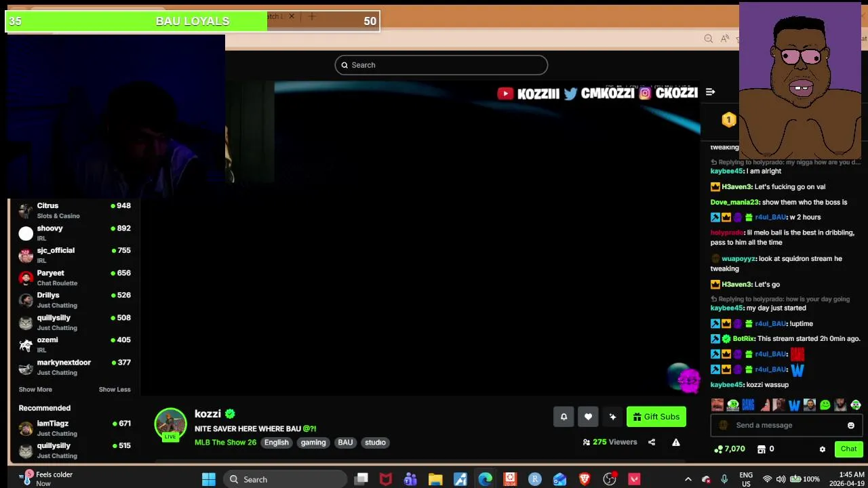
Task: Click the channel points icon showing 7,070
Action: pos(718,449)
